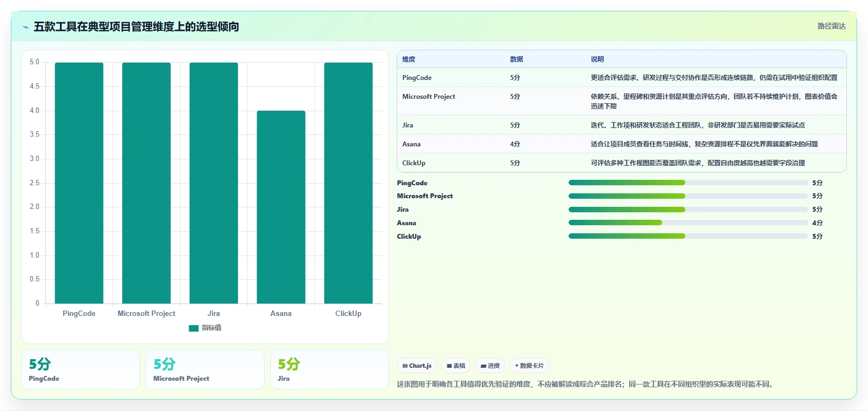Click the ClickUp progress bar
This screenshot has height=411, width=868.
688,236
